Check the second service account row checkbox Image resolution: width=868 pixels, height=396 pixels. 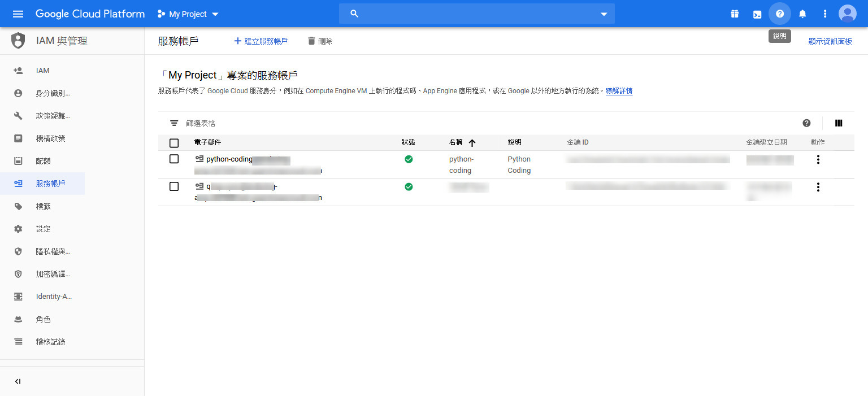pos(174,186)
